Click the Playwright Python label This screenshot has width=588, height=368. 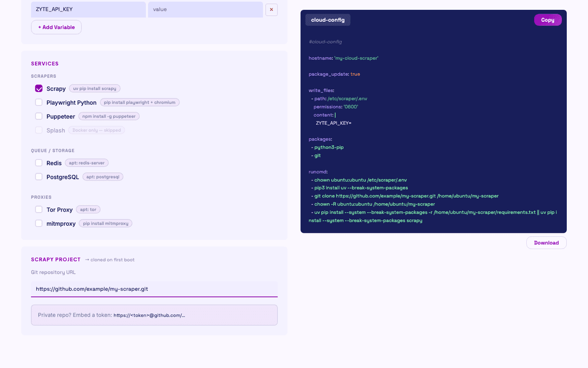click(71, 102)
